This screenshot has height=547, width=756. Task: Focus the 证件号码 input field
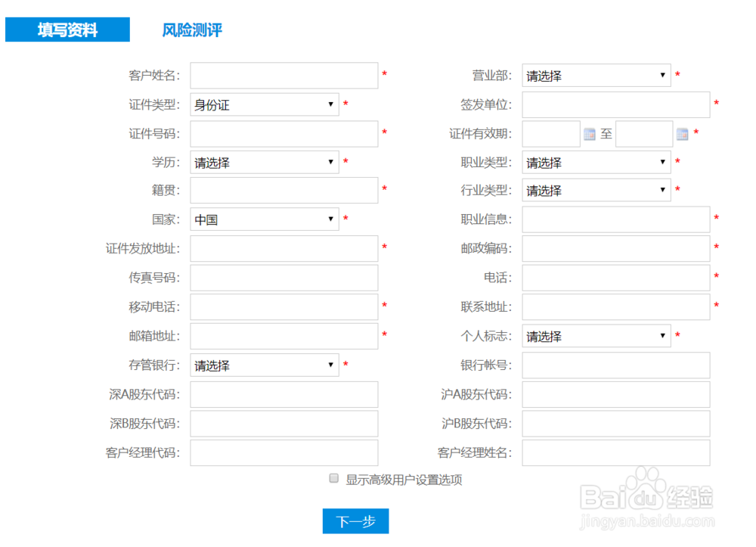pos(283,134)
